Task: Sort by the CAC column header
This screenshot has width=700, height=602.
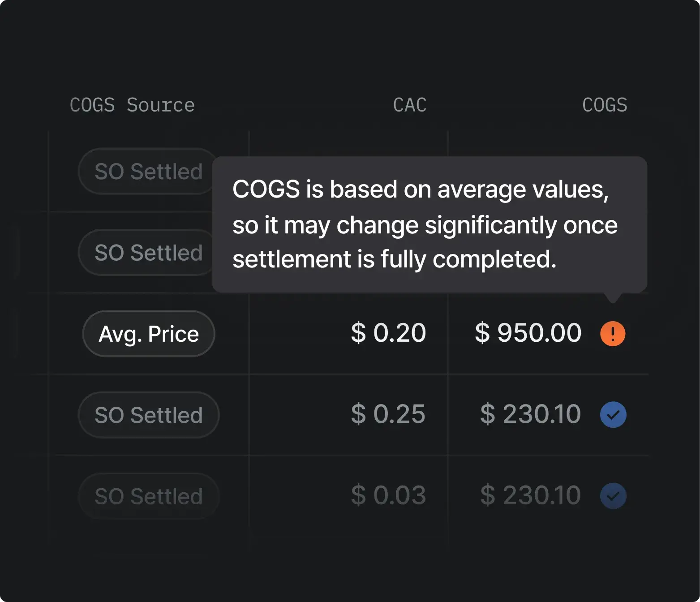Action: tap(410, 105)
